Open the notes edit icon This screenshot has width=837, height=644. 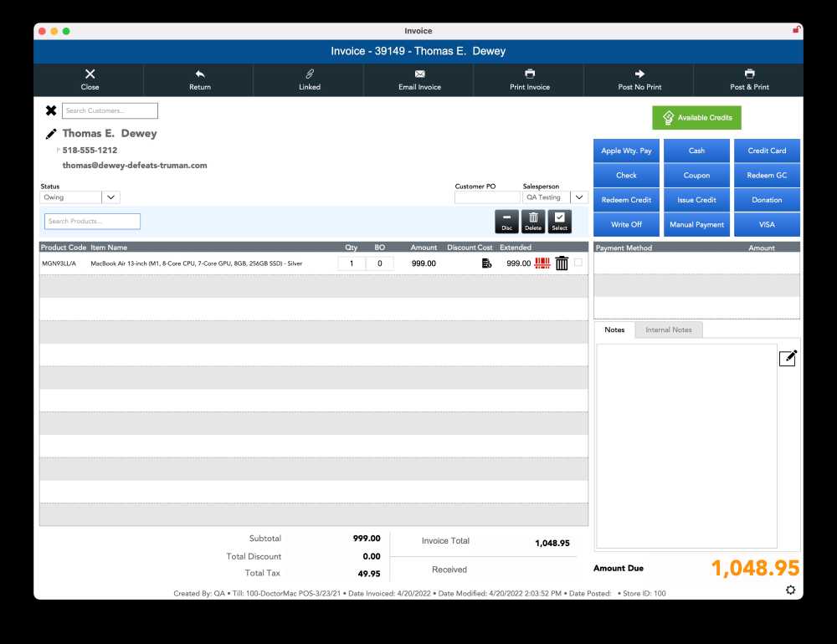point(788,358)
